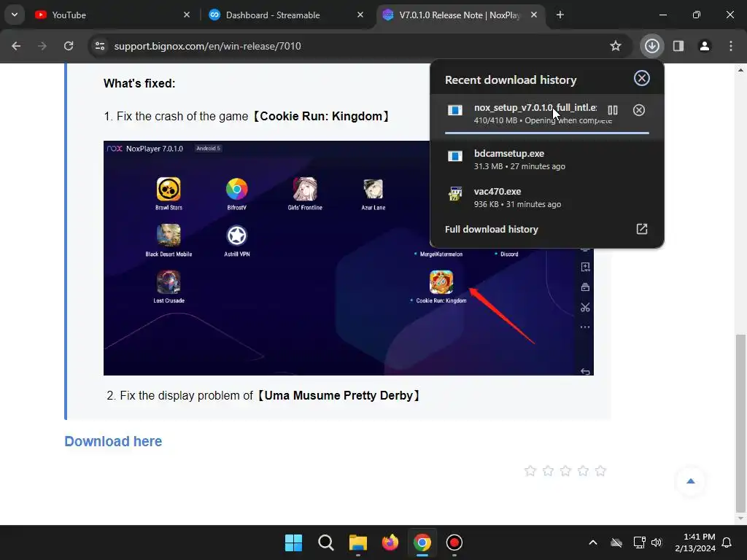
Task: Rate the page one star
Action: pyautogui.click(x=530, y=471)
